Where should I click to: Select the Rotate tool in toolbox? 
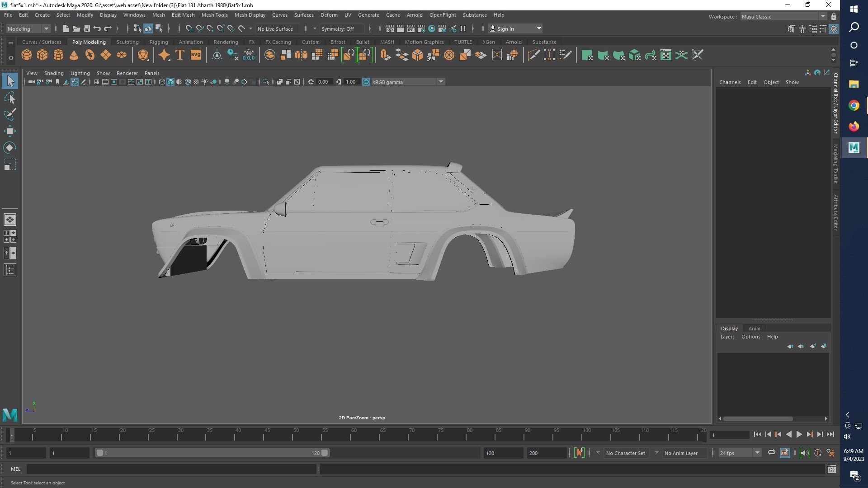pos(10,148)
